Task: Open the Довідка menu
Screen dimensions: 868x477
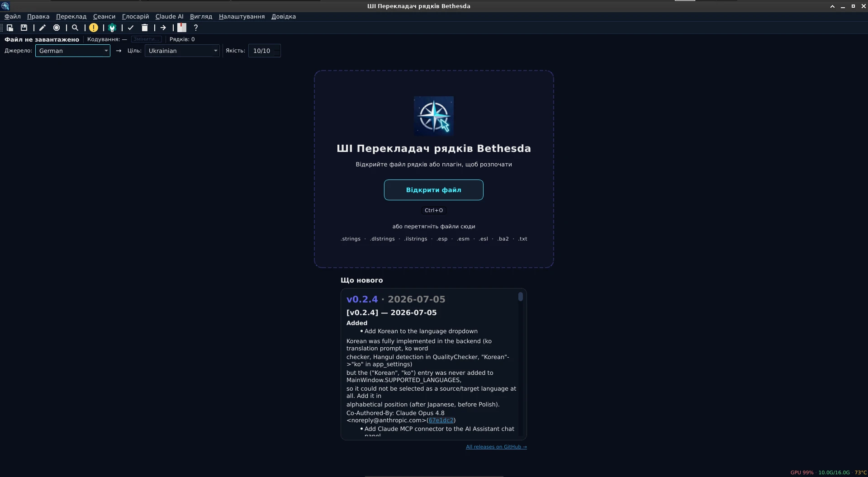Action: pyautogui.click(x=284, y=16)
